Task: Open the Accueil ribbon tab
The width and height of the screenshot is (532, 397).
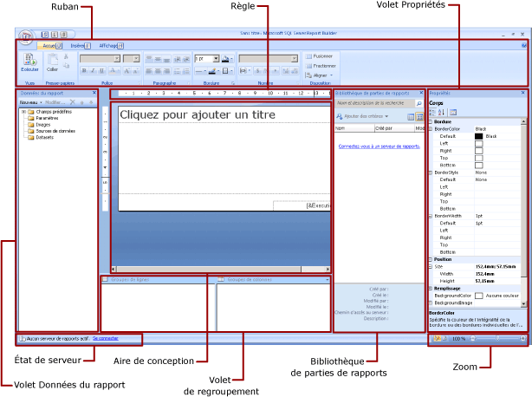Action: tap(49, 45)
